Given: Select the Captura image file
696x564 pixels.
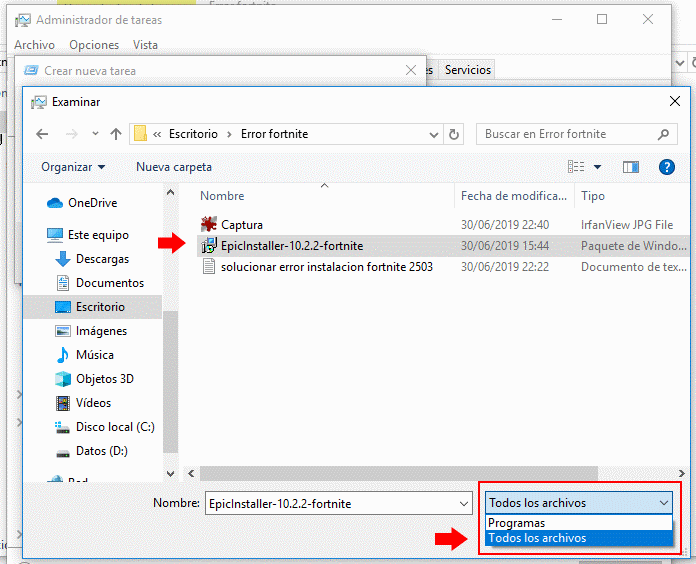Looking at the screenshot, I should [x=241, y=225].
